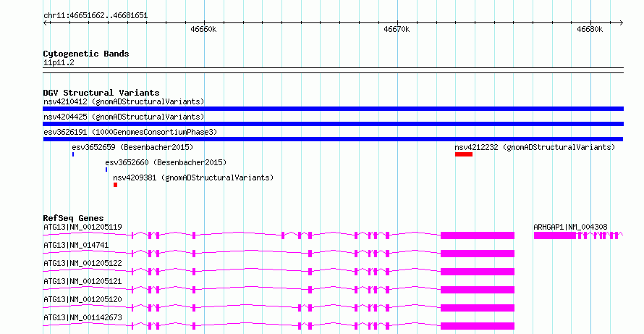Click last large exon of ATG13|NM_001205120
Image resolution: width=644 pixels, height=334 pixels.
tap(478, 308)
